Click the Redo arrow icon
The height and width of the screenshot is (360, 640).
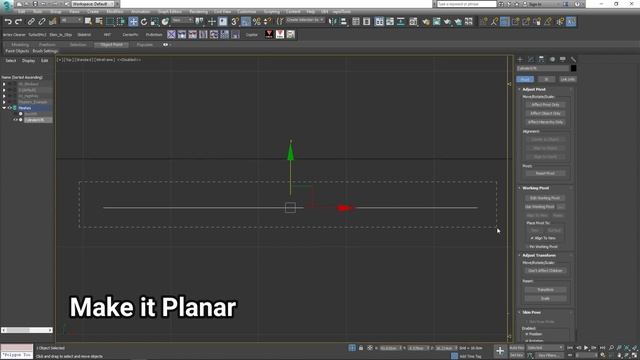click(18, 22)
